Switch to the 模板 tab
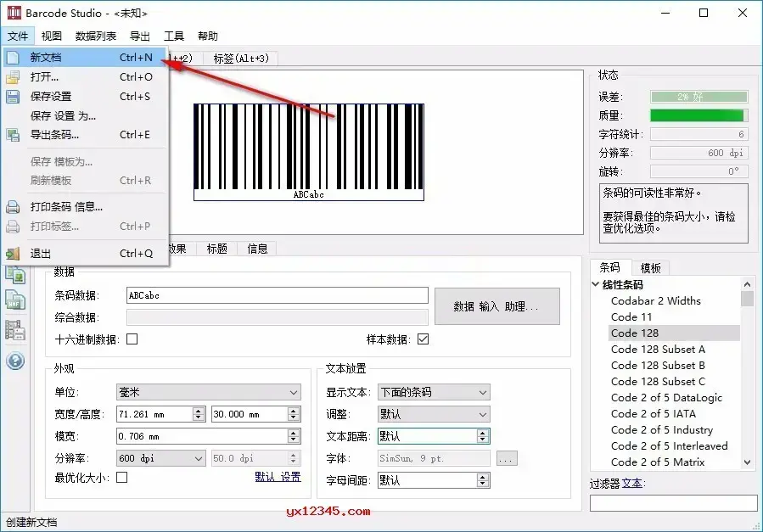This screenshot has height=532, width=763. 651,268
